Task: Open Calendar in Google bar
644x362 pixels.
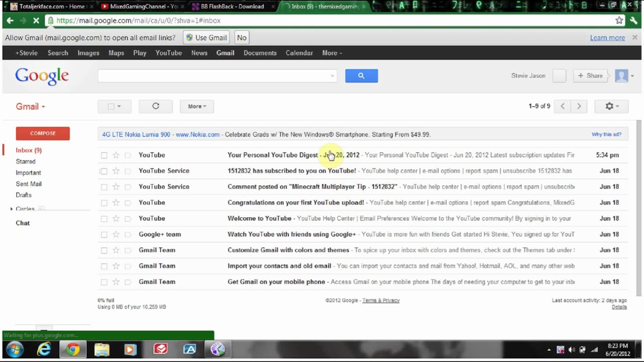Action: (x=299, y=53)
